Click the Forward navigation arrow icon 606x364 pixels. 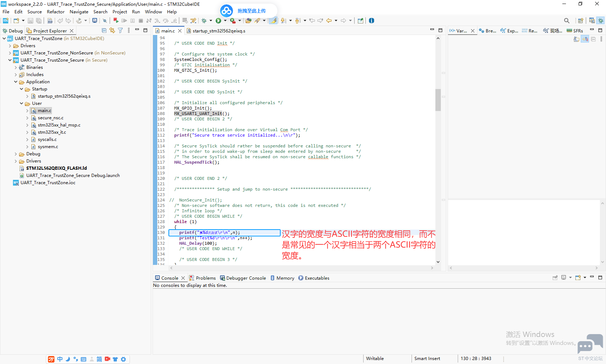343,21
